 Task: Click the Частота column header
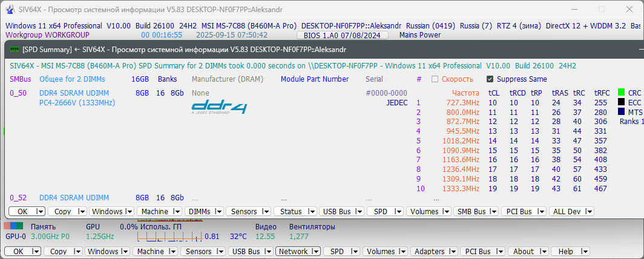pos(466,93)
